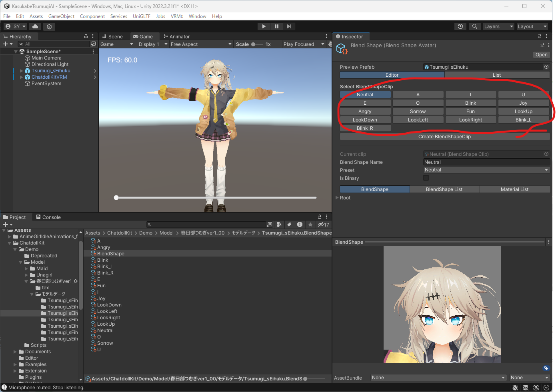Screen dimensions: 556x392
Task: Select the Blink_R blend shape clip
Action: click(365, 128)
